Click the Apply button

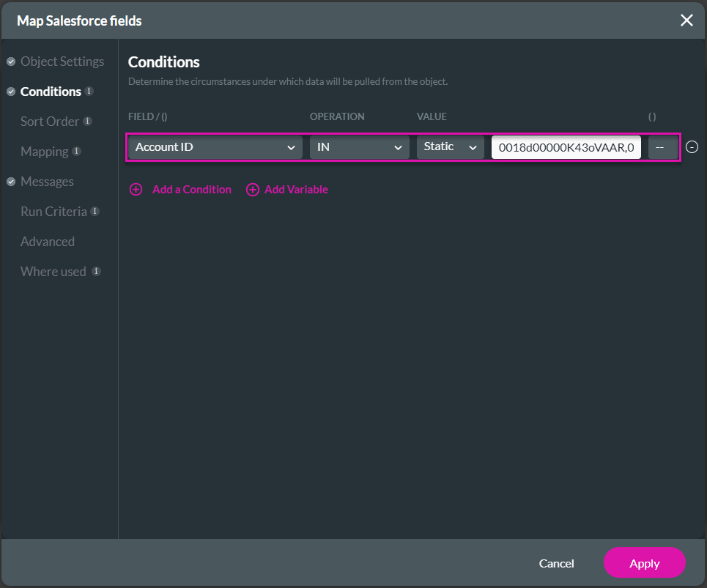[x=644, y=563]
